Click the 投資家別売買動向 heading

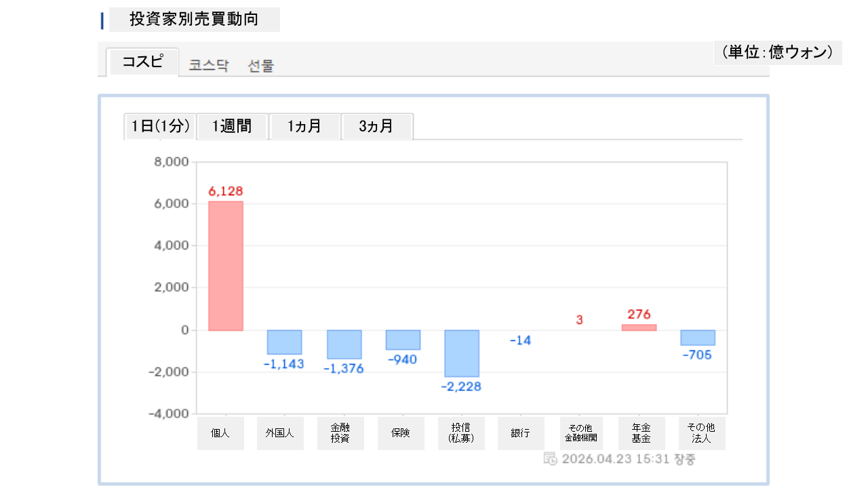point(194,19)
